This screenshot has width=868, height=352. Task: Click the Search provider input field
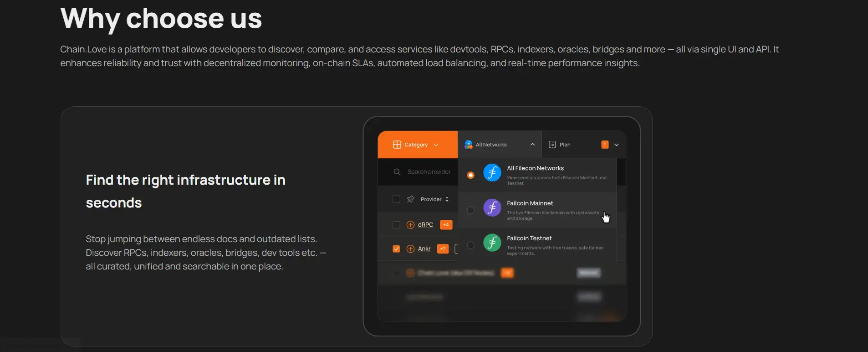coord(429,172)
